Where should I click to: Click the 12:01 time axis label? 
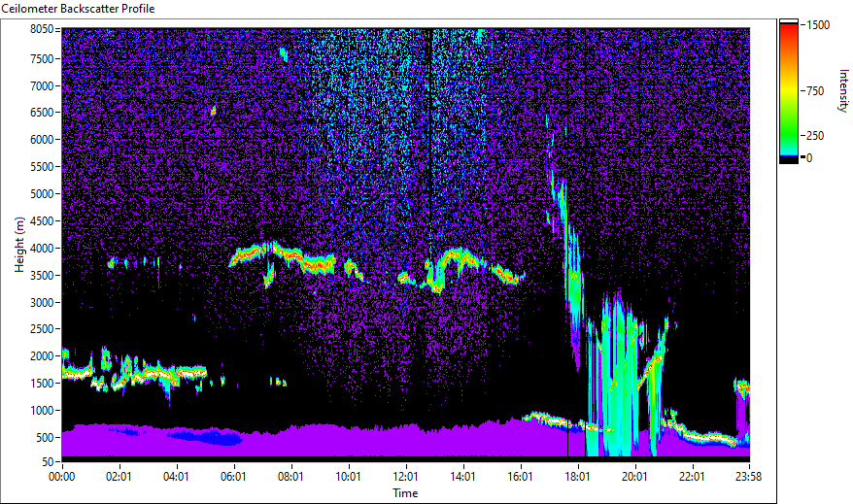pos(405,477)
